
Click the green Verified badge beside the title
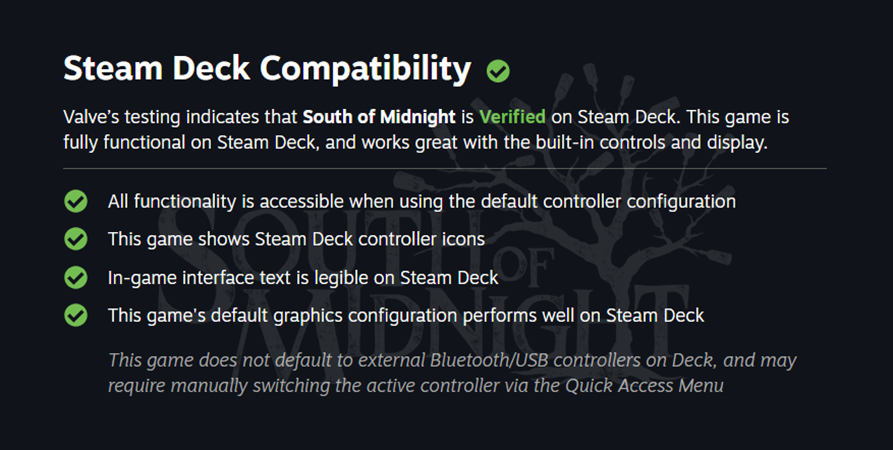(x=498, y=72)
